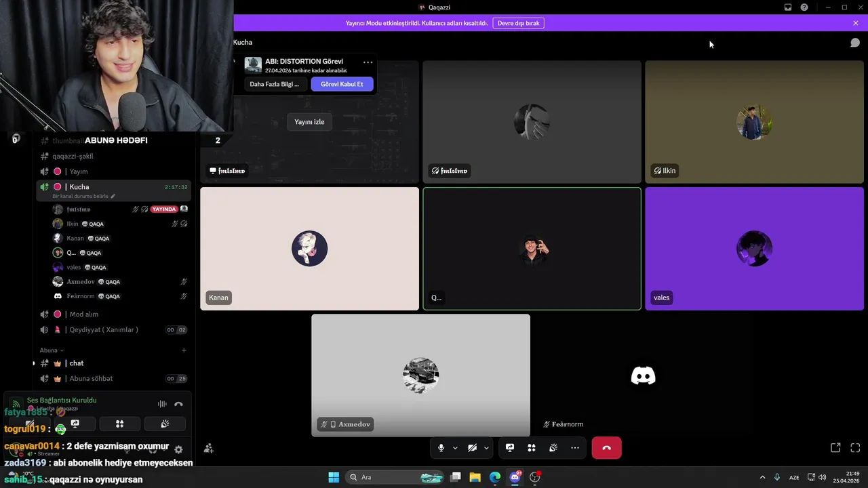Select Kanan's video tile
868x488 pixels.
(x=310, y=249)
